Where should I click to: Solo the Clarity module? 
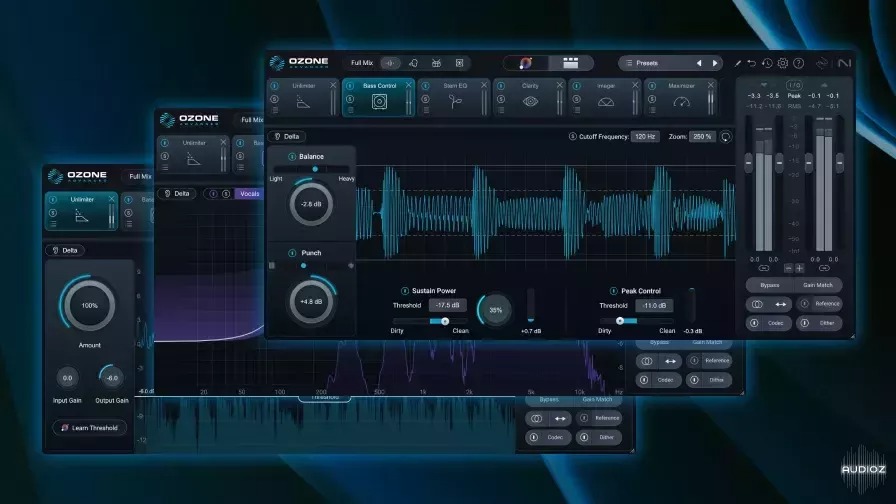(501, 99)
